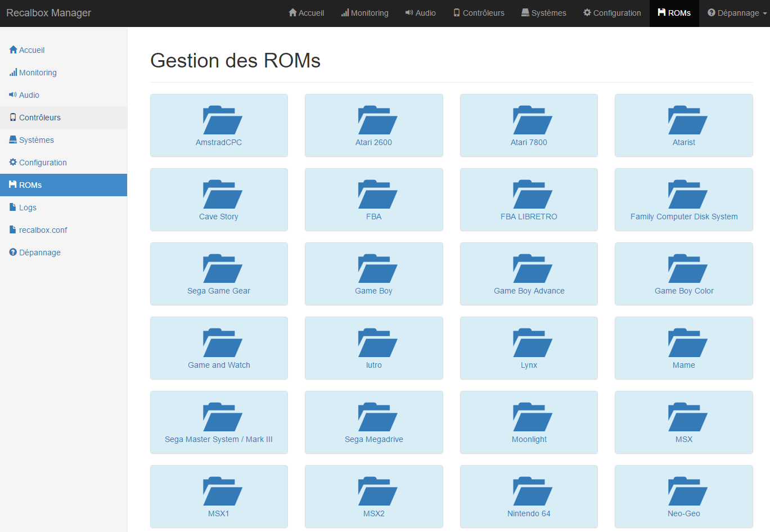This screenshot has height=532, width=770.
Task: Open Logs from the sidebar
Action: pyautogui.click(x=28, y=208)
